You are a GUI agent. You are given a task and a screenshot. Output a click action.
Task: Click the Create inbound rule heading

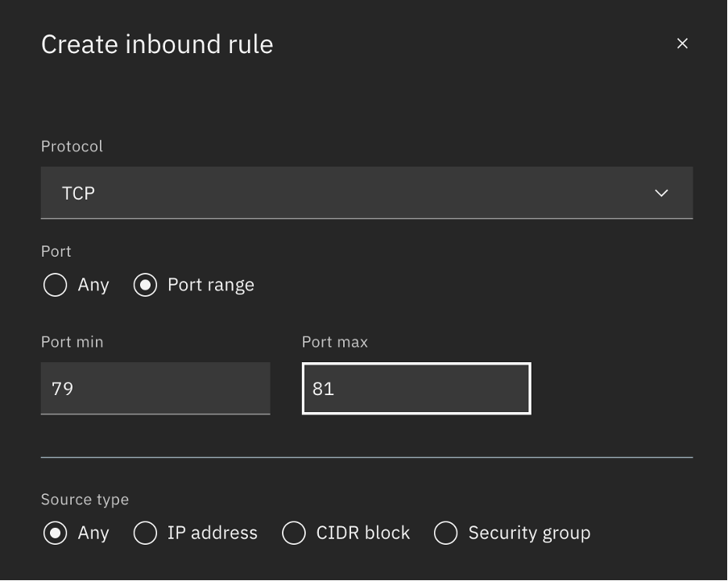click(157, 44)
